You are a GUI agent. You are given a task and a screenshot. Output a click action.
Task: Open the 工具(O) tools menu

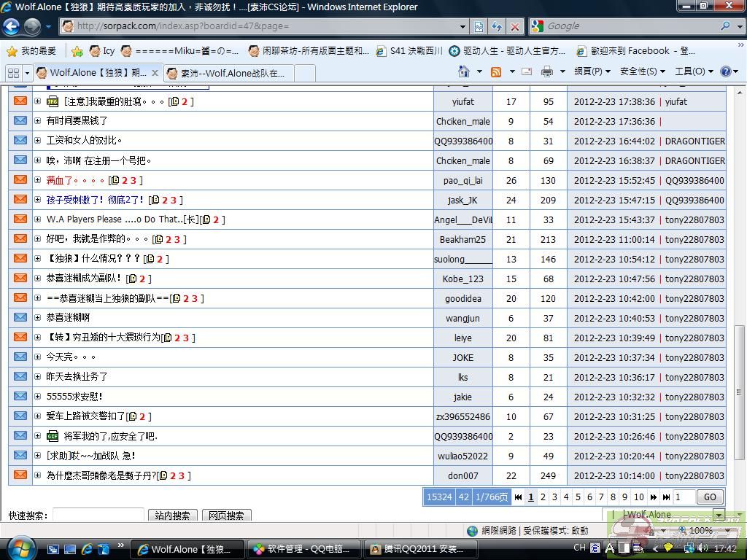(689, 71)
